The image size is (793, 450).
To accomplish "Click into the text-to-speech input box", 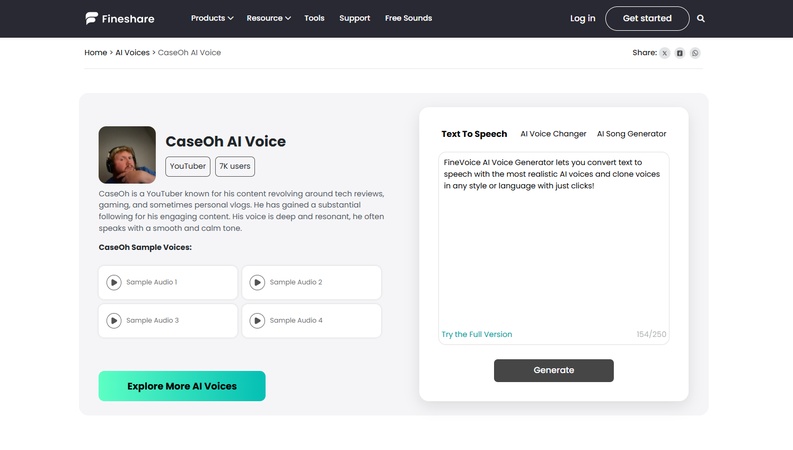I will coord(554,248).
